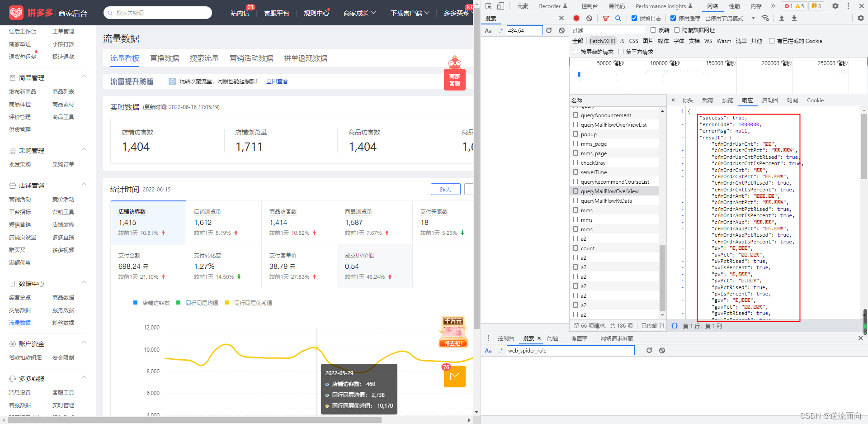Open DevTools main settings gear
This screenshot has height=424, width=868.
(835, 6)
